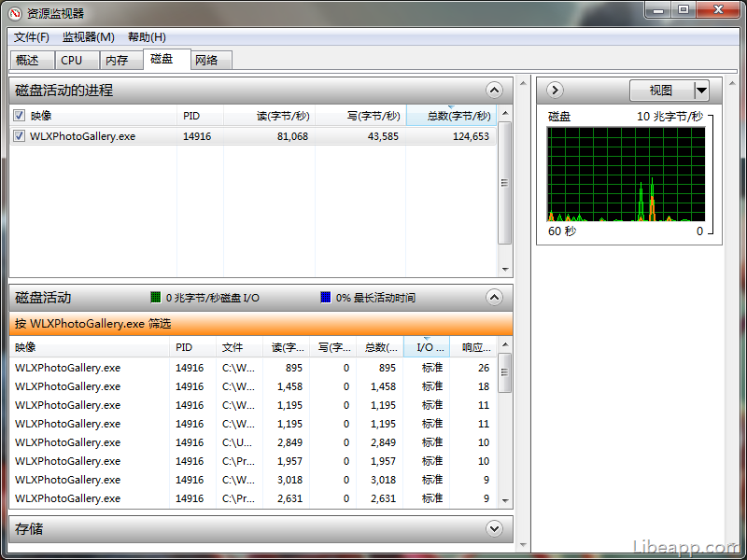Click the write value 43,585
The height and width of the screenshot is (560, 747).
pyautogui.click(x=383, y=136)
